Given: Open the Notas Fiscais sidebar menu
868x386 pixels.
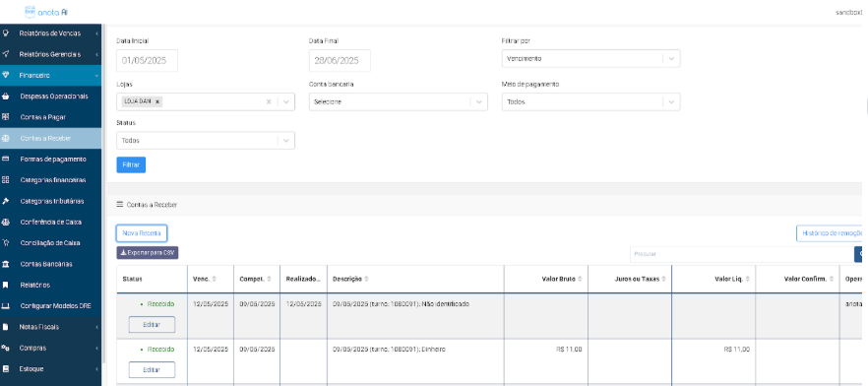Looking at the screenshot, I should point(50,327).
